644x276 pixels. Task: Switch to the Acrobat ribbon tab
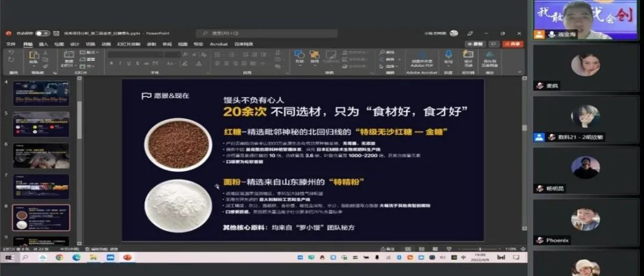[x=218, y=44]
